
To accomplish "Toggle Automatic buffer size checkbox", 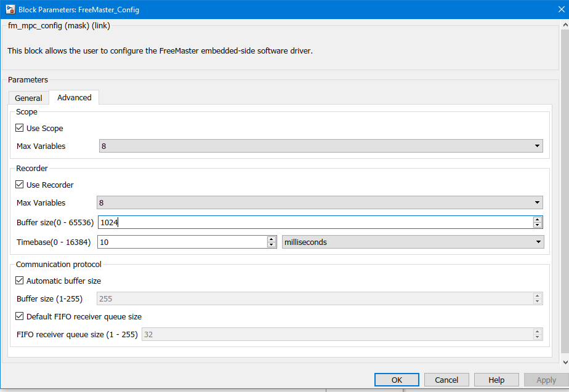I will pyautogui.click(x=20, y=281).
